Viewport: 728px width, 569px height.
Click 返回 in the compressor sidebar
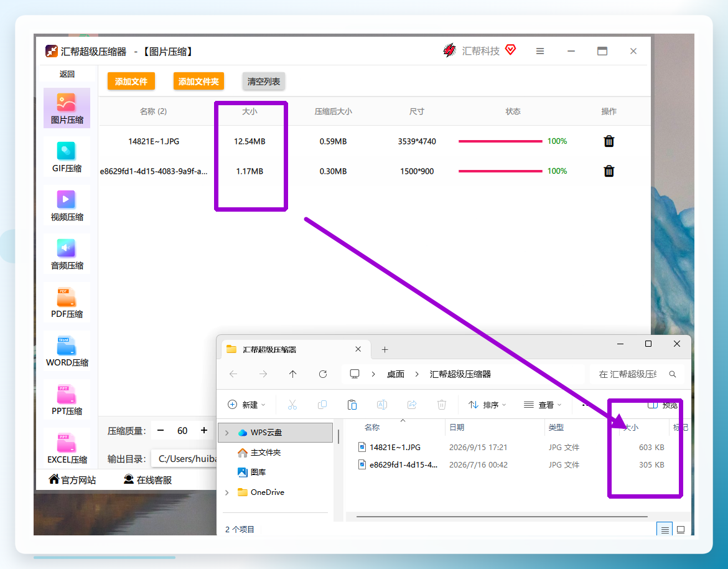click(67, 74)
